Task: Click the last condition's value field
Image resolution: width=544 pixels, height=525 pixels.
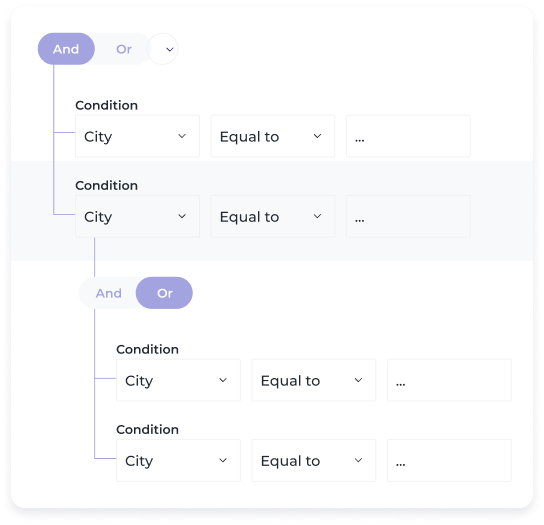Action: (449, 460)
